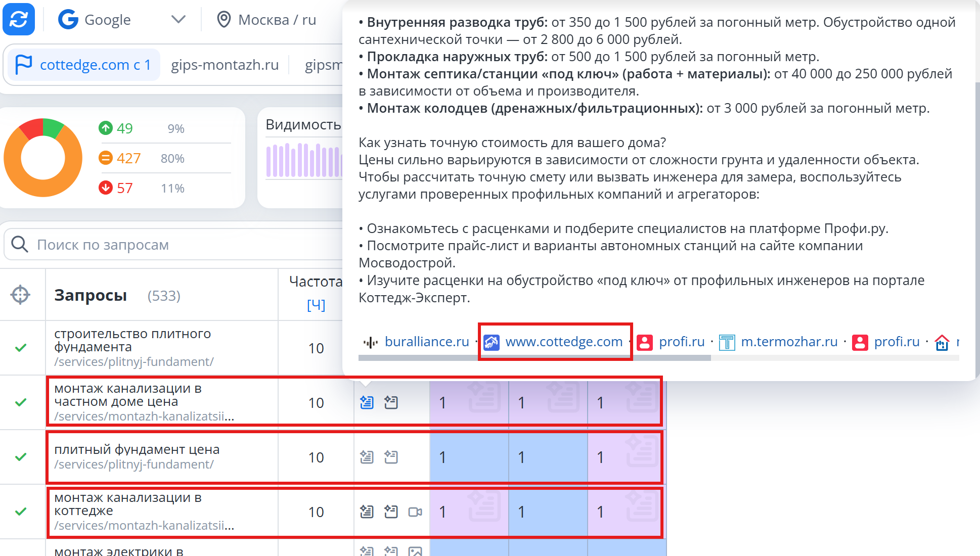The height and width of the screenshot is (556, 980).
Task: Click the m.termozhar.ru favicon
Action: [x=727, y=343]
